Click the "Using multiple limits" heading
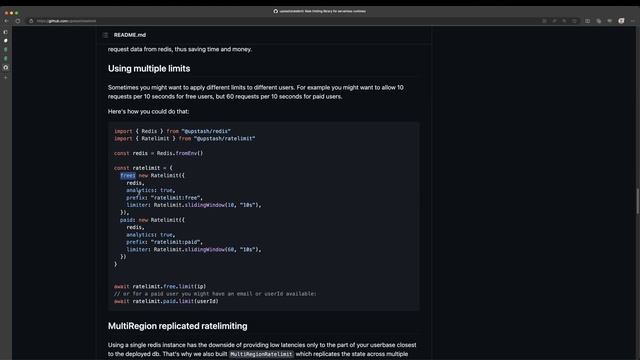This screenshot has height=360, width=640. pyautogui.click(x=149, y=69)
